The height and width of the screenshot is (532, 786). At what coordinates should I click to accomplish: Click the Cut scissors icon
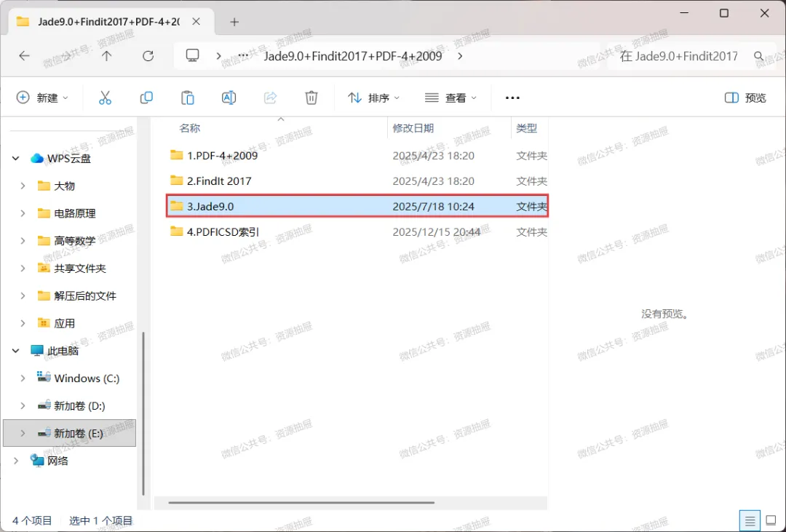pos(105,98)
